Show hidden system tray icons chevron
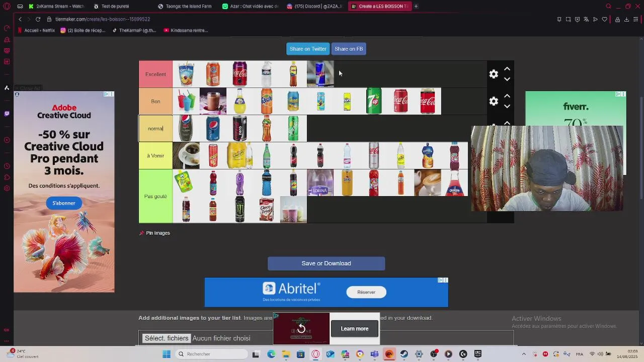 pos(524,354)
